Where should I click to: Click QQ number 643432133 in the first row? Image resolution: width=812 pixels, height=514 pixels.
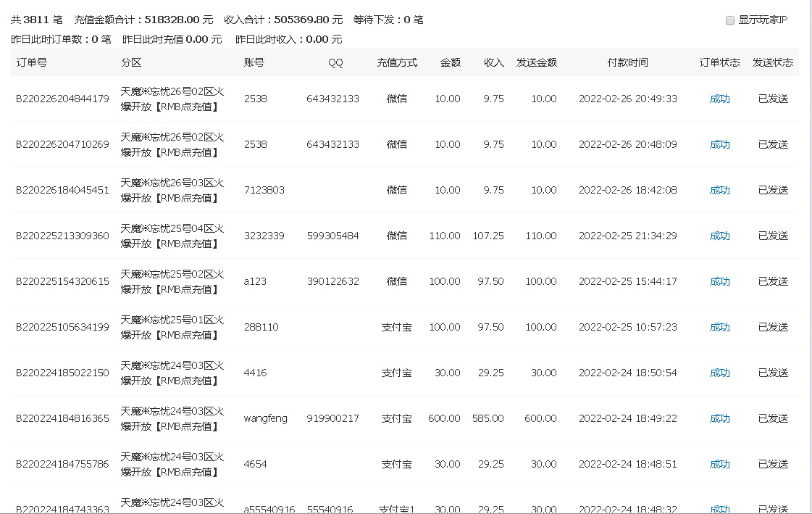[334, 99]
